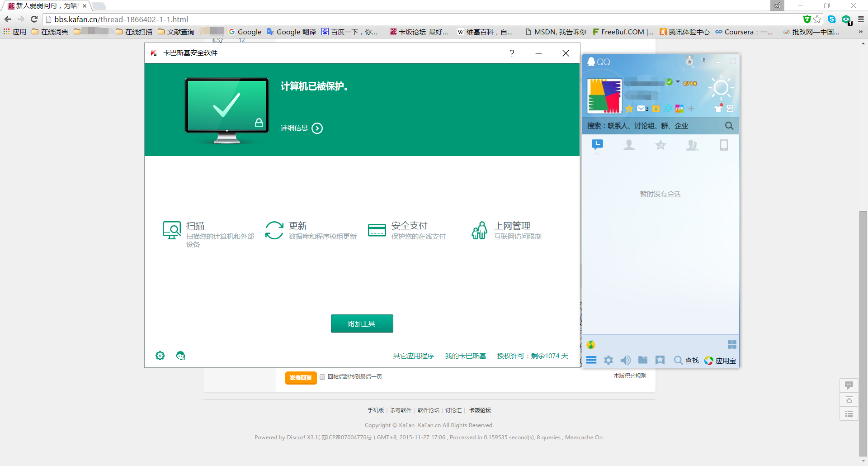Viewport: 868px width, 466px height.
Task: Open 在线词典 bookmarks folder
Action: click(50, 32)
